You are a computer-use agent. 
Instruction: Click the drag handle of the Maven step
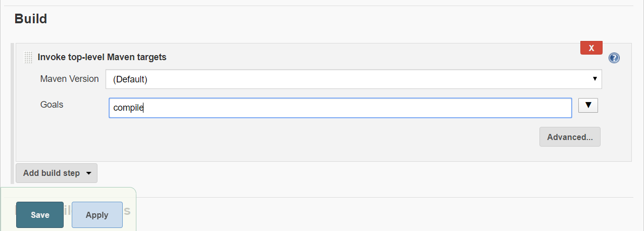[28, 58]
